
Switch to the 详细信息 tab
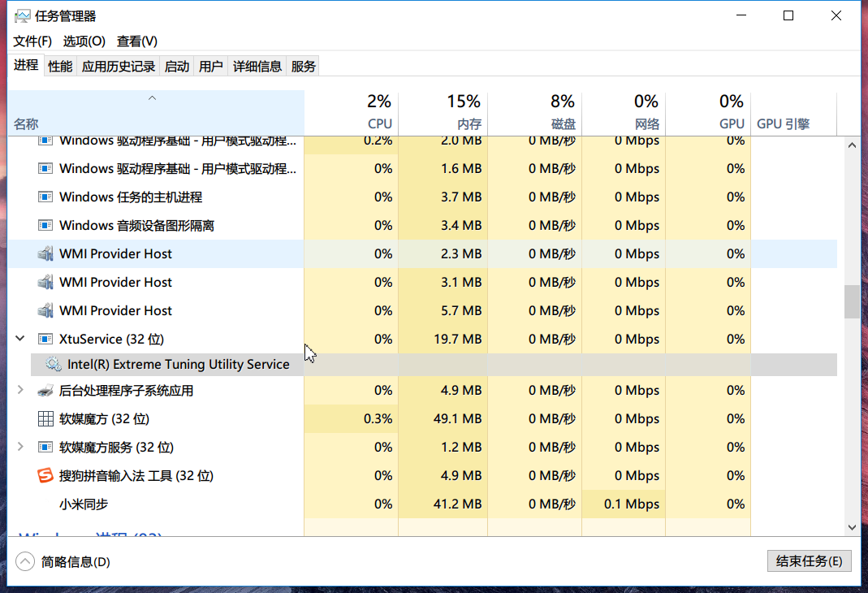[257, 66]
